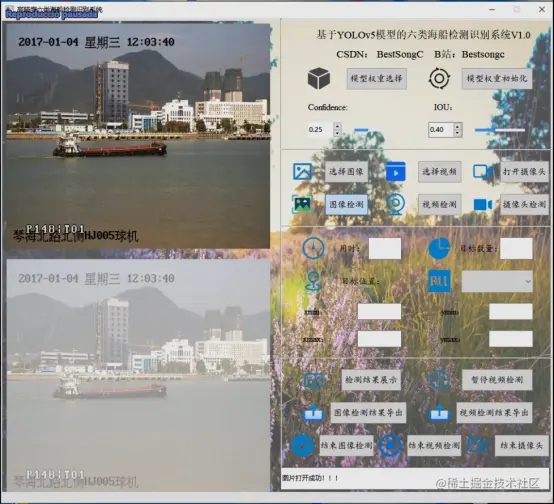Click the camera-off icon beside 结束摄像头
The width and height of the screenshot is (554, 504).
[x=478, y=445]
